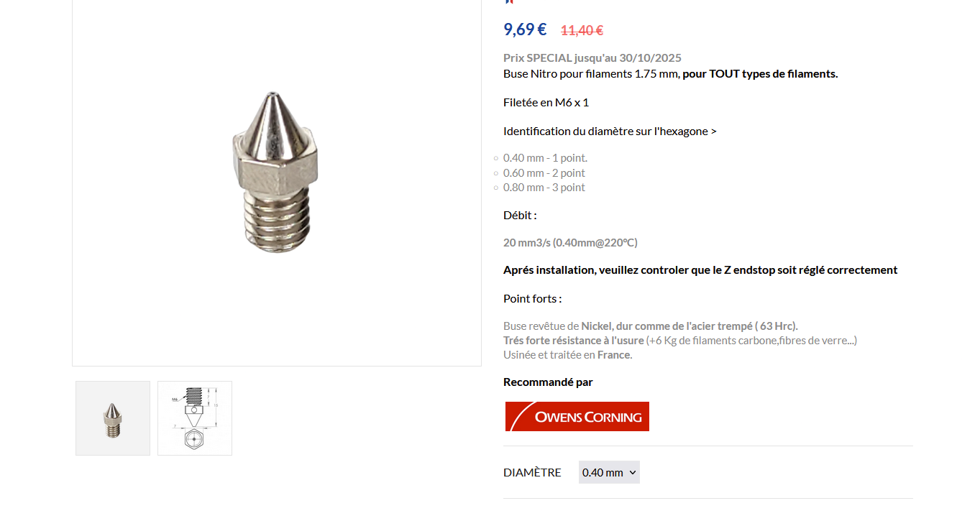The image size is (980, 516).
Task: Click the DIAMÈTRE label
Action: point(532,472)
